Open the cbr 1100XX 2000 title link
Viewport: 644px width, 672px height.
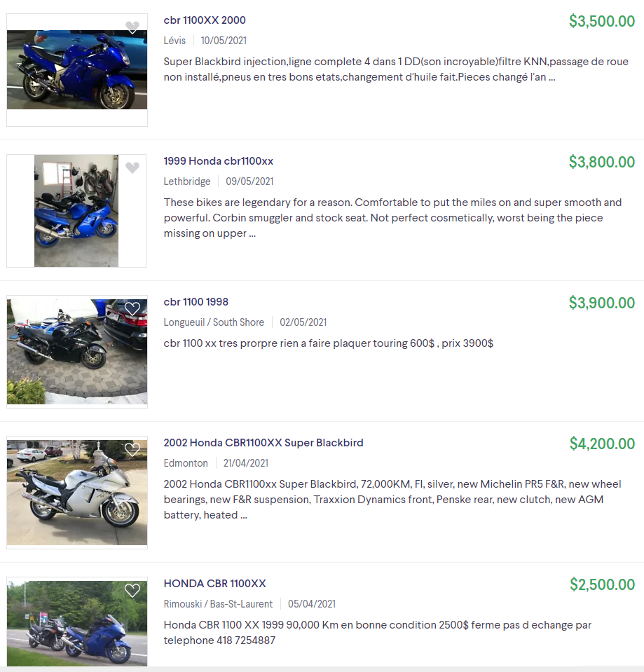(205, 20)
